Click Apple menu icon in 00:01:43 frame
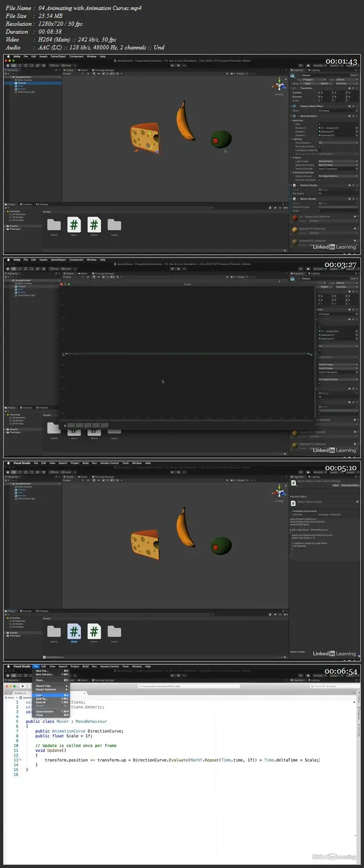The image size is (364, 868). coord(7,56)
